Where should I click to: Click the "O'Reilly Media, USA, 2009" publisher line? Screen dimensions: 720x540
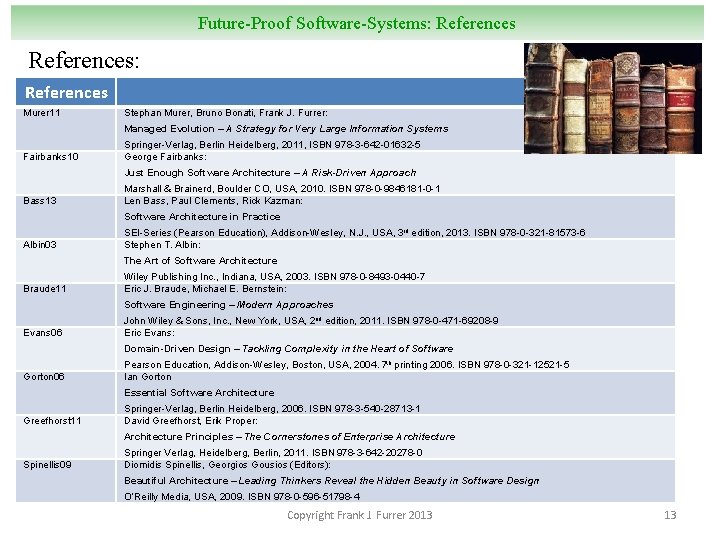click(x=242, y=497)
